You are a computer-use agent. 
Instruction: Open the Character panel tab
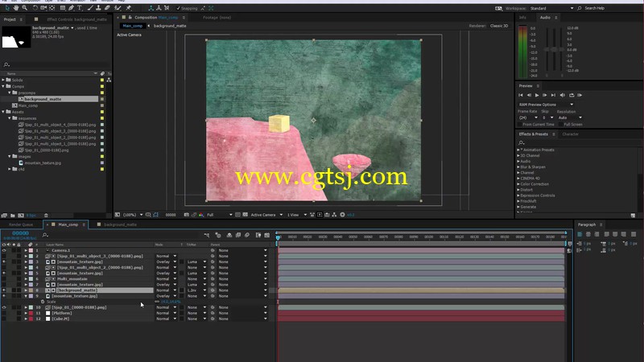coord(570,134)
